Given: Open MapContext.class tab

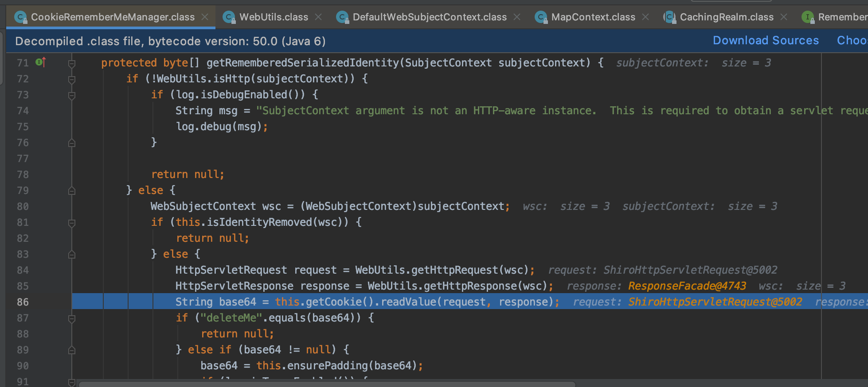Looking at the screenshot, I should (593, 17).
